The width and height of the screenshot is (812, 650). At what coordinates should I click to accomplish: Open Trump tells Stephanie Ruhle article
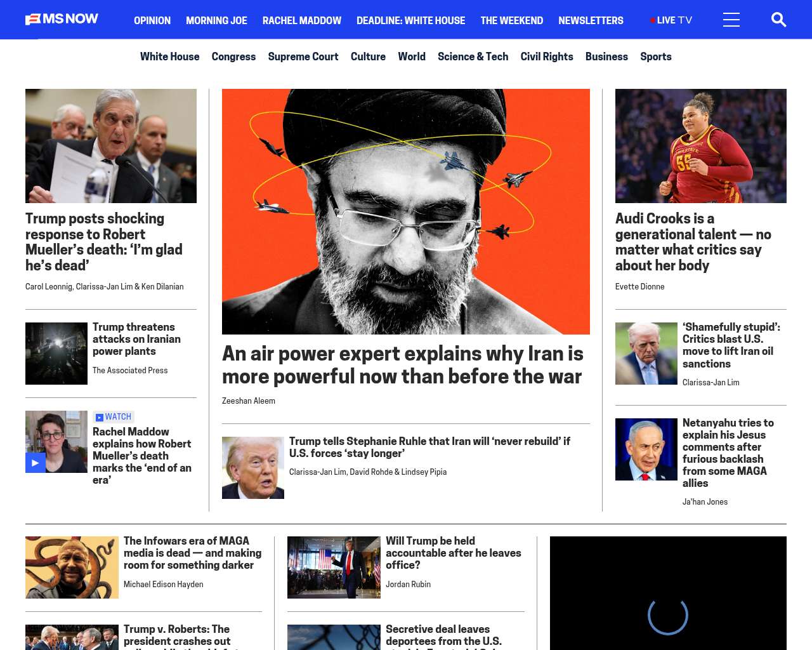(429, 447)
